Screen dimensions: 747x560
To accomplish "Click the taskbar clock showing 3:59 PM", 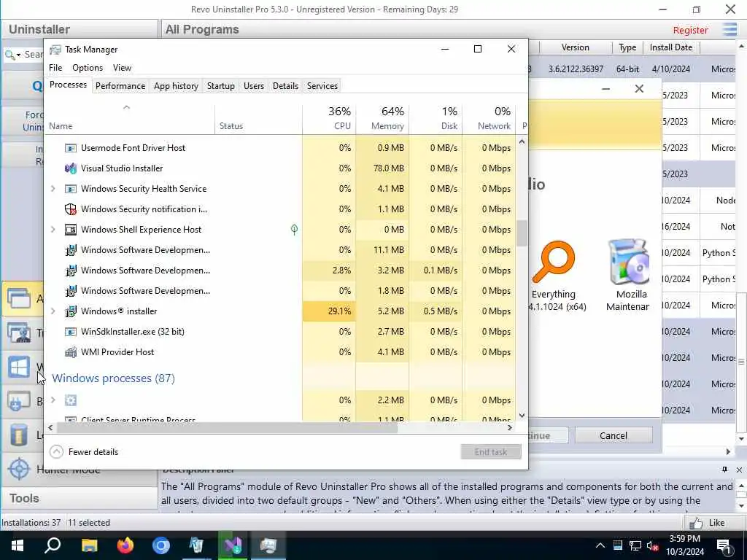I will pos(684,545).
